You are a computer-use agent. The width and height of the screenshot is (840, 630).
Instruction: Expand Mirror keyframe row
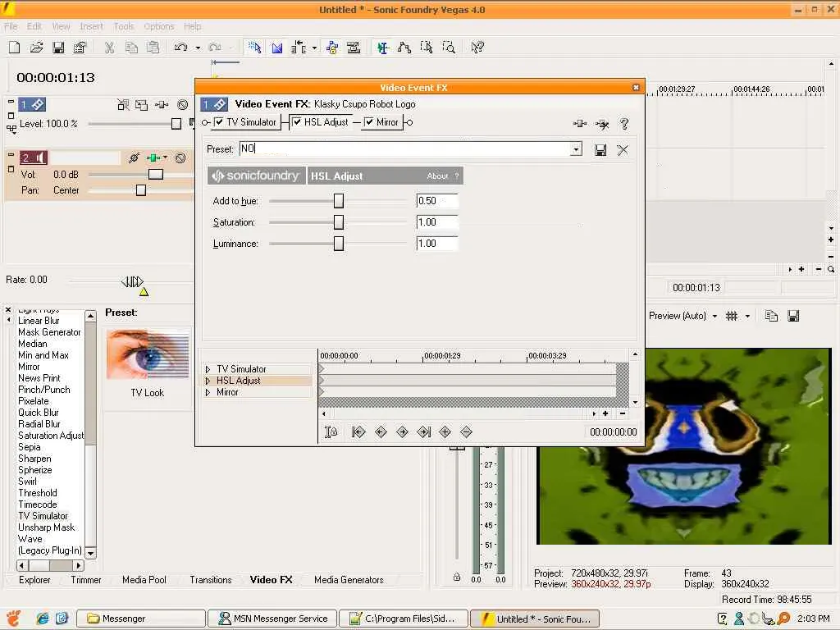click(x=208, y=392)
